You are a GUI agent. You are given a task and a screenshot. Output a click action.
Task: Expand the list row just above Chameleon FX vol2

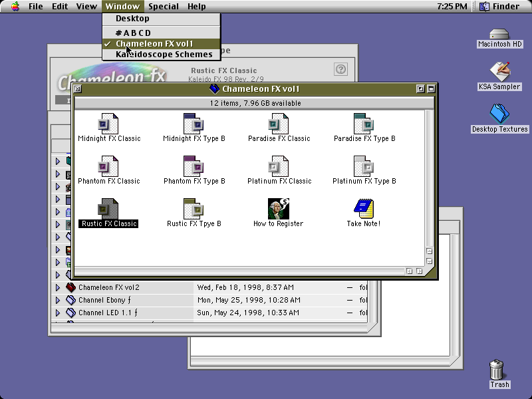pos(58,275)
